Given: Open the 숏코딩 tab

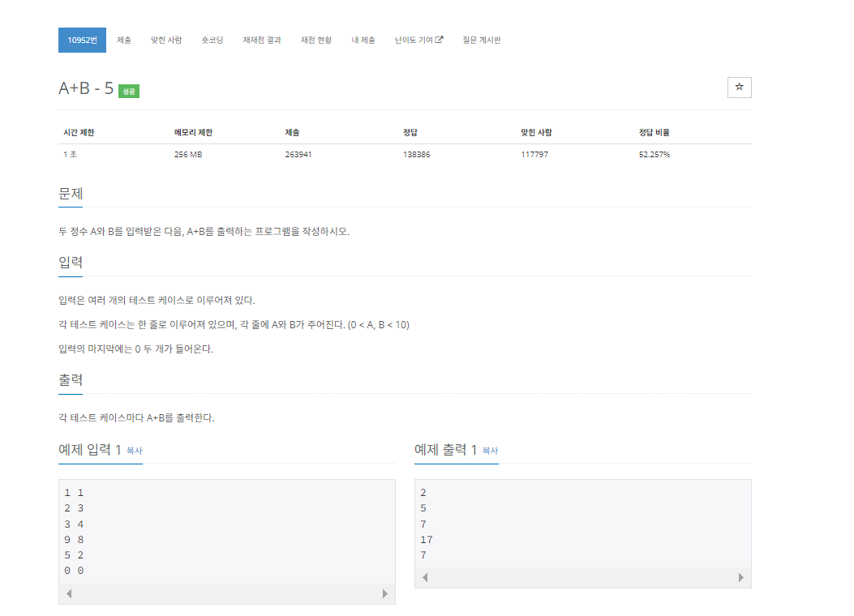Looking at the screenshot, I should [x=212, y=41].
